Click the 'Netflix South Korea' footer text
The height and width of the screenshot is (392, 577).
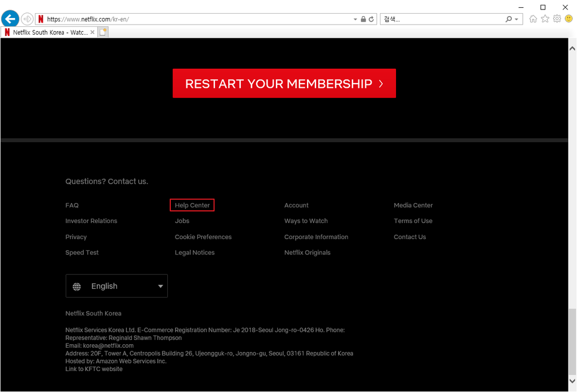point(93,314)
